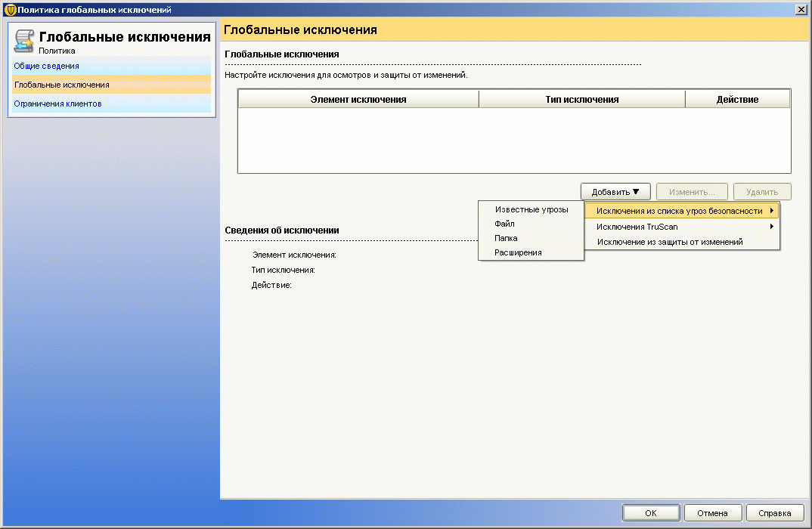The height and width of the screenshot is (529, 812).
Task: Select Расширения exception type
Action: pyautogui.click(x=532, y=252)
